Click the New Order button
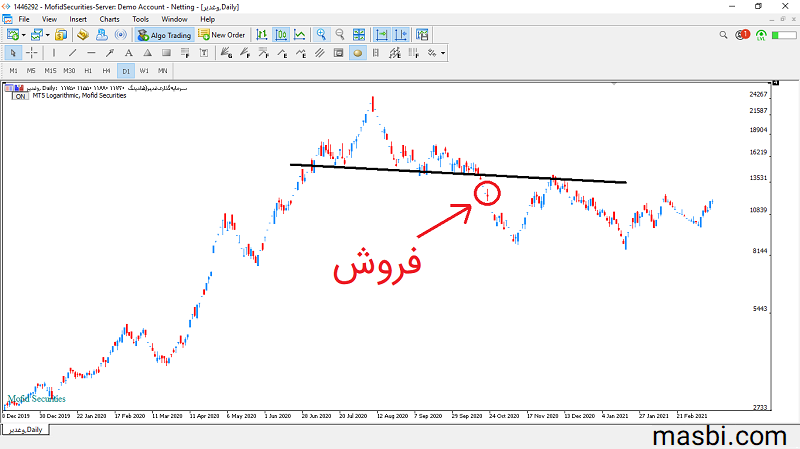Screen dimensions: 800x449 [x=222, y=35]
